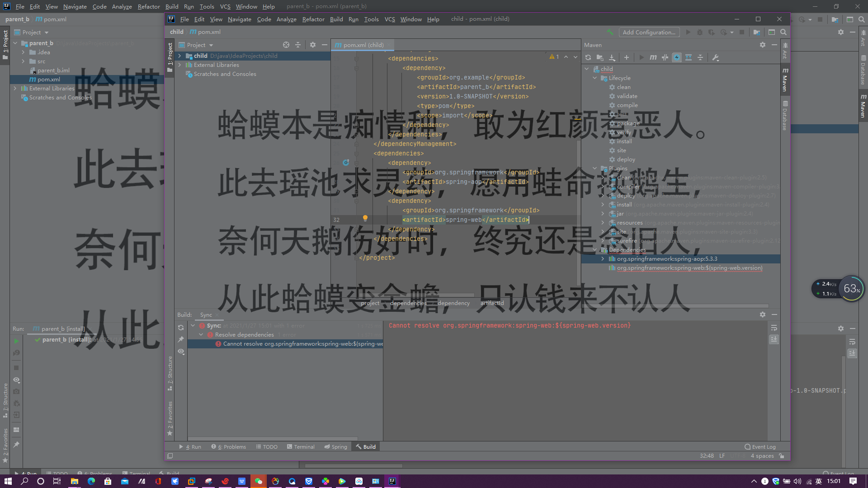Screen dimensions: 868x488
Task: Open Maven settings wrench icon
Action: pos(715,57)
